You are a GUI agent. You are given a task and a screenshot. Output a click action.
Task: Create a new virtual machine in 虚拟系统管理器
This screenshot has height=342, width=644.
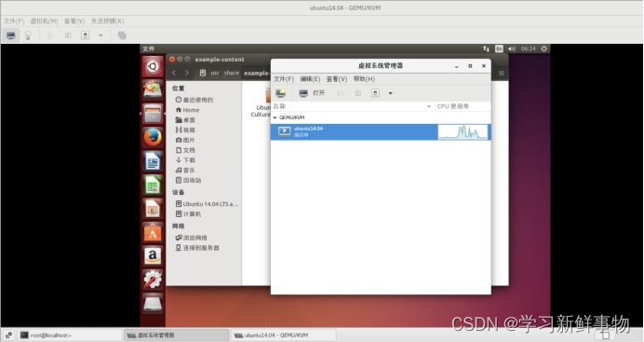281,93
